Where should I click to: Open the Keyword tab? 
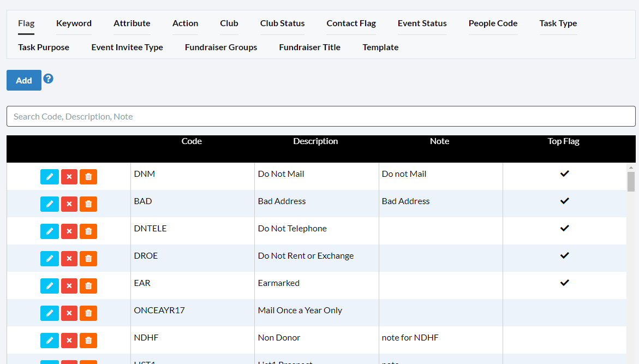point(74,23)
